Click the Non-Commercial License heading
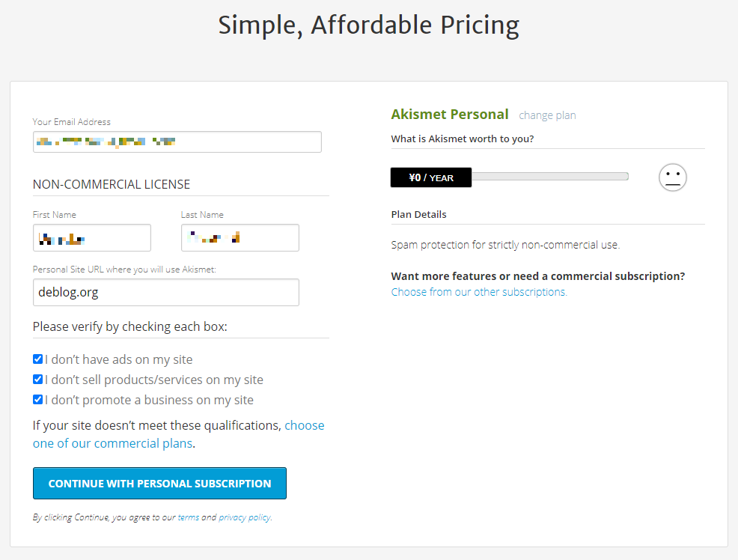Screen dimensions: 738x560 click(x=112, y=184)
